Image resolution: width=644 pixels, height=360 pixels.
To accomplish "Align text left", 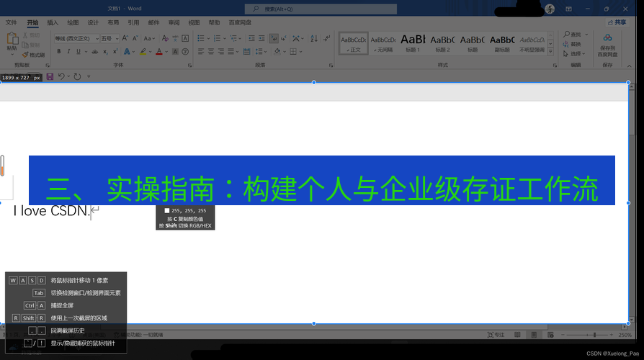I will pos(201,51).
